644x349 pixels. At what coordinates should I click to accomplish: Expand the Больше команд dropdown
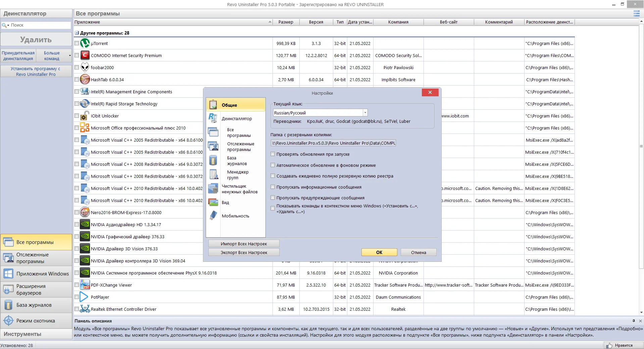(x=70, y=56)
